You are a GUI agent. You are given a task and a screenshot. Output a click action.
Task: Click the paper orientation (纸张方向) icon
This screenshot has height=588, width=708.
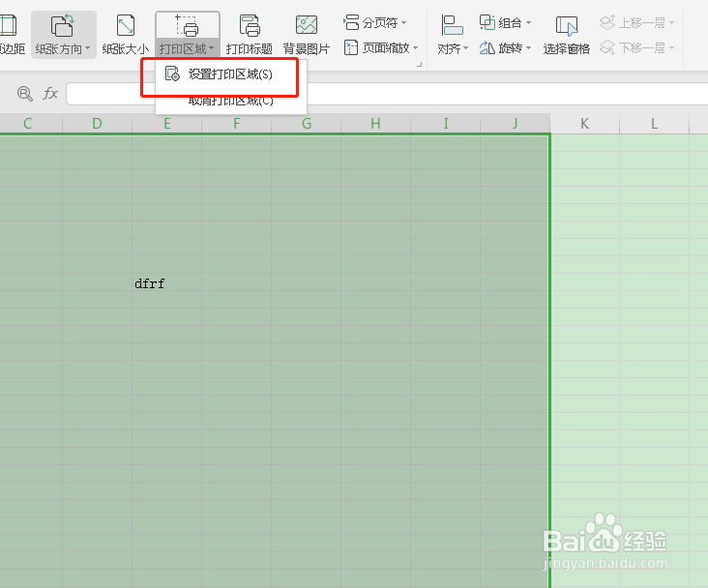(62, 25)
